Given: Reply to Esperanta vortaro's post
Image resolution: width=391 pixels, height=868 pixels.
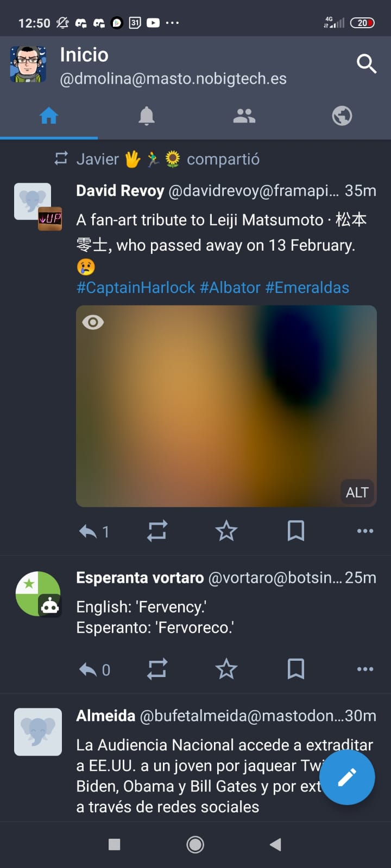Looking at the screenshot, I should [89, 669].
